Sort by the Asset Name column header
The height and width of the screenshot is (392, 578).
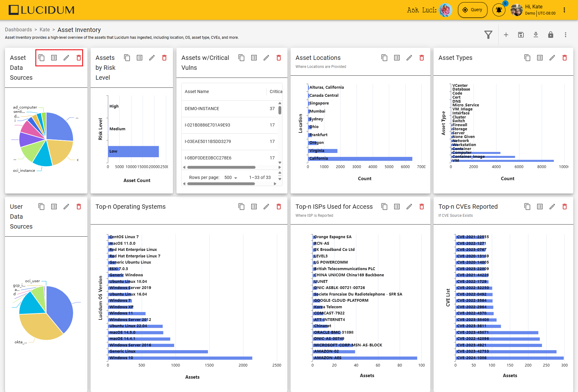point(197,91)
